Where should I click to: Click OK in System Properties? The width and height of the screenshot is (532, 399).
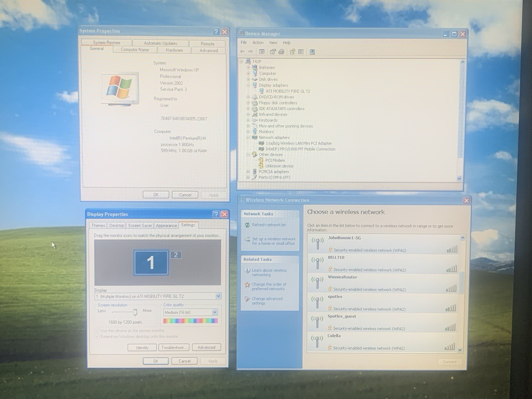(156, 195)
